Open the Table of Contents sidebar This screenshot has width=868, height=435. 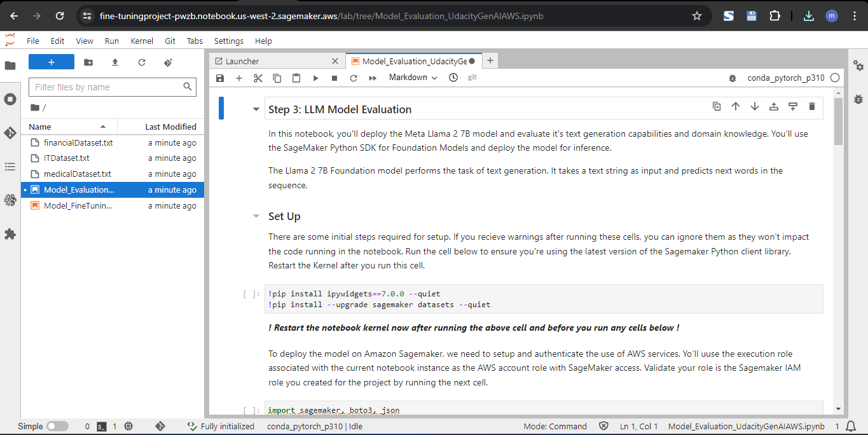pos(10,167)
